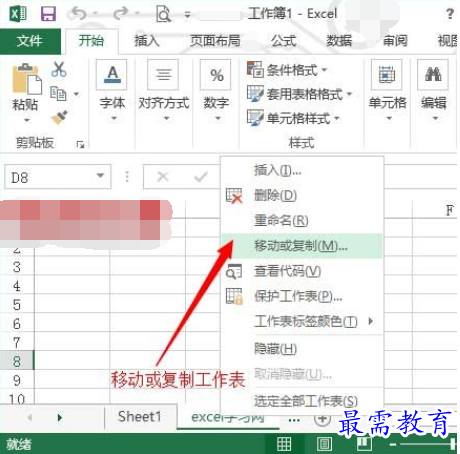Switch to the 插入 ribbon tab
460x454 pixels.
(x=147, y=41)
